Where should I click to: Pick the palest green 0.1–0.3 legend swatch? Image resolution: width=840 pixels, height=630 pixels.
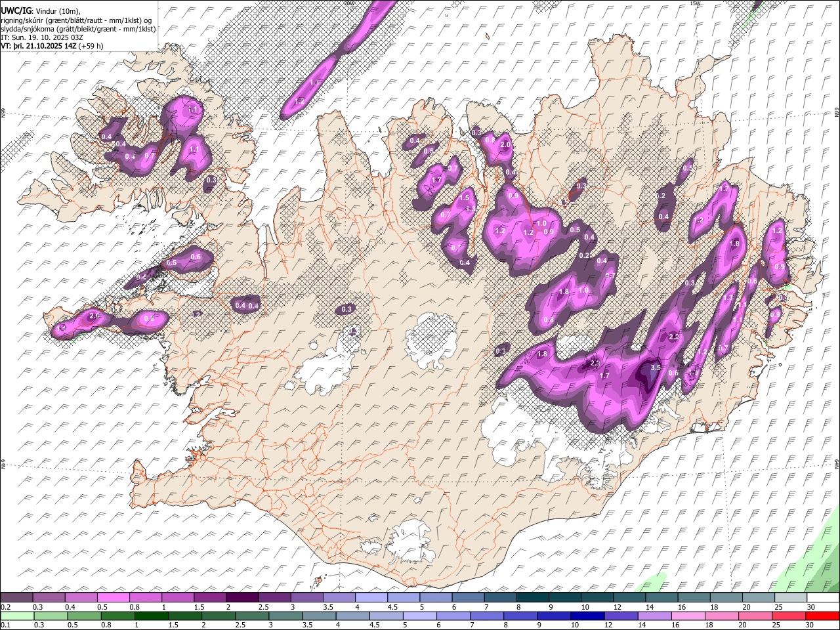point(17,616)
